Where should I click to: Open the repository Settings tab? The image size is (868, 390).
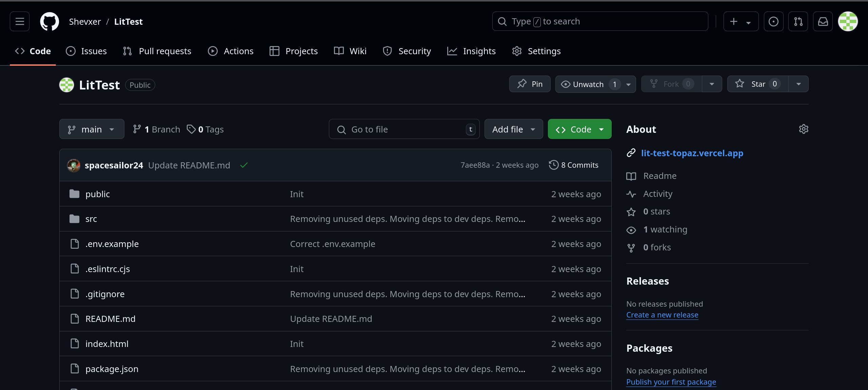click(x=536, y=51)
